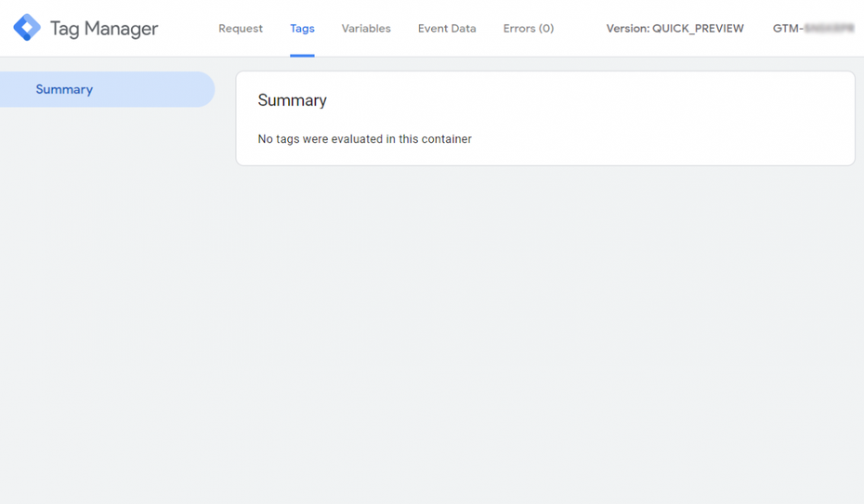864x504 pixels.
Task: Click the Tag Manager title text
Action: [104, 29]
